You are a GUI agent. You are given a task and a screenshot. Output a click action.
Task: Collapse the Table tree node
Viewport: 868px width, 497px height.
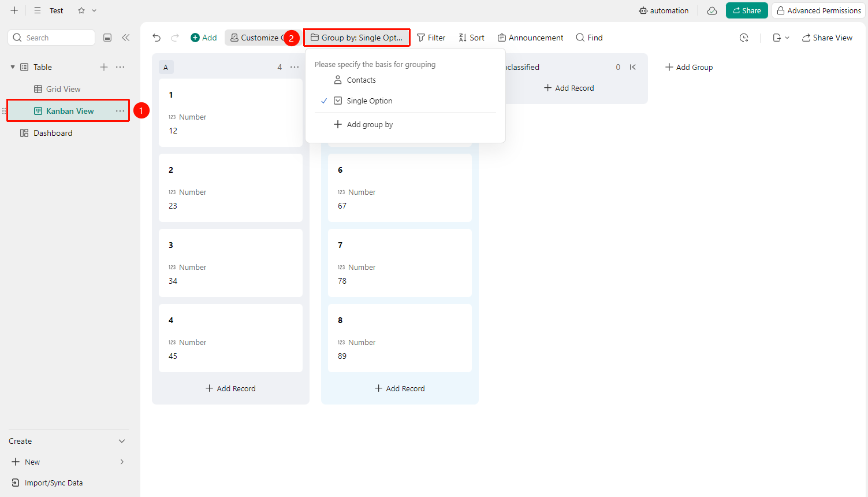click(13, 67)
